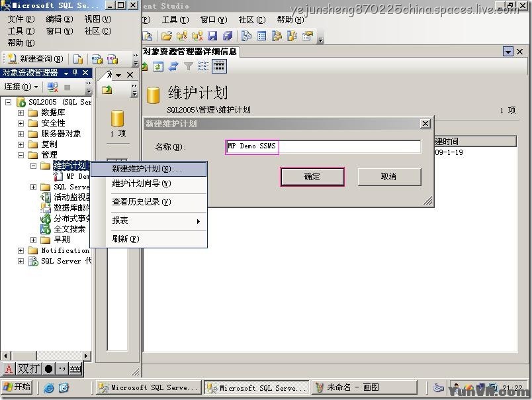Click the 开始 Start button
This screenshot has height=400, width=532.
[17, 387]
